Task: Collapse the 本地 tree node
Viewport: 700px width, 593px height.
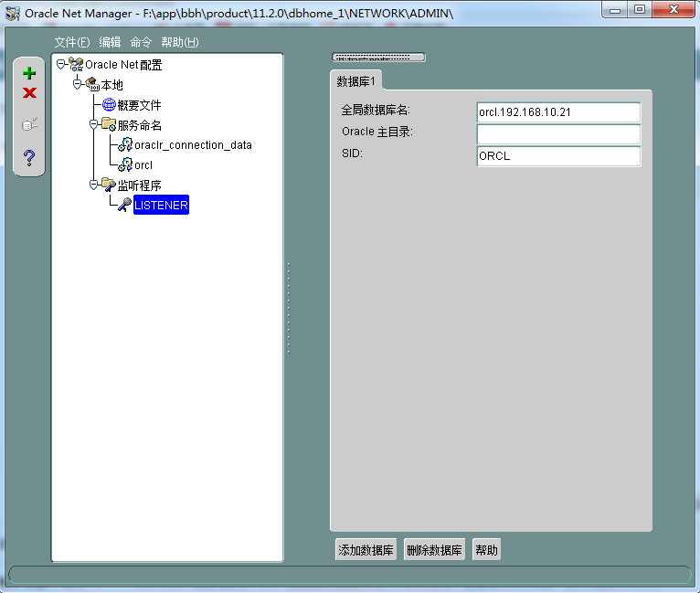Action: pos(78,84)
